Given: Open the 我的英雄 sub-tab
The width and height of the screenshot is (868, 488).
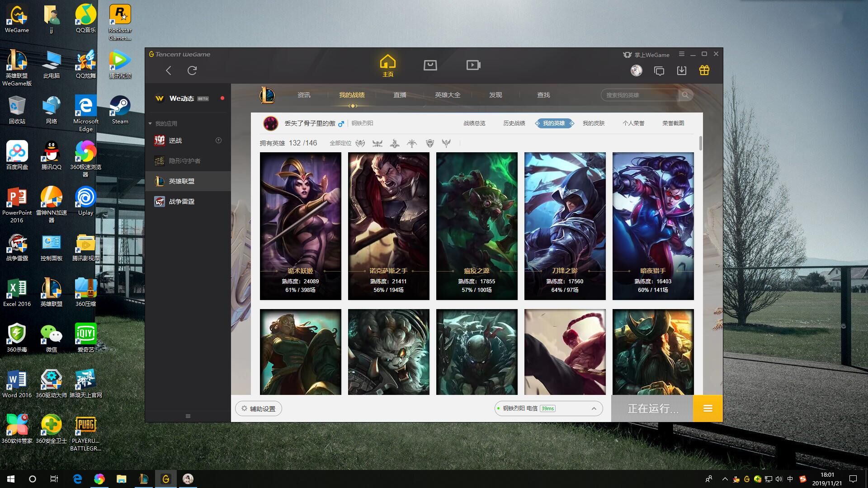Looking at the screenshot, I should pos(554,123).
